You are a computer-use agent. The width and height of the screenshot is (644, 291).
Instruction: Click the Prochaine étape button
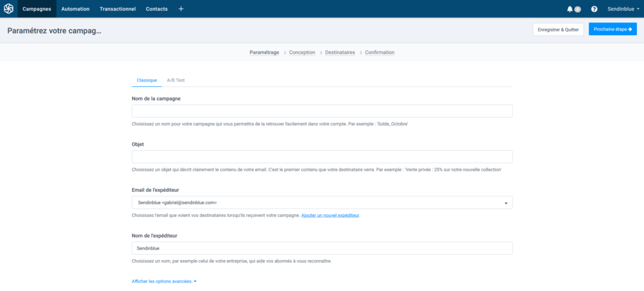(613, 29)
